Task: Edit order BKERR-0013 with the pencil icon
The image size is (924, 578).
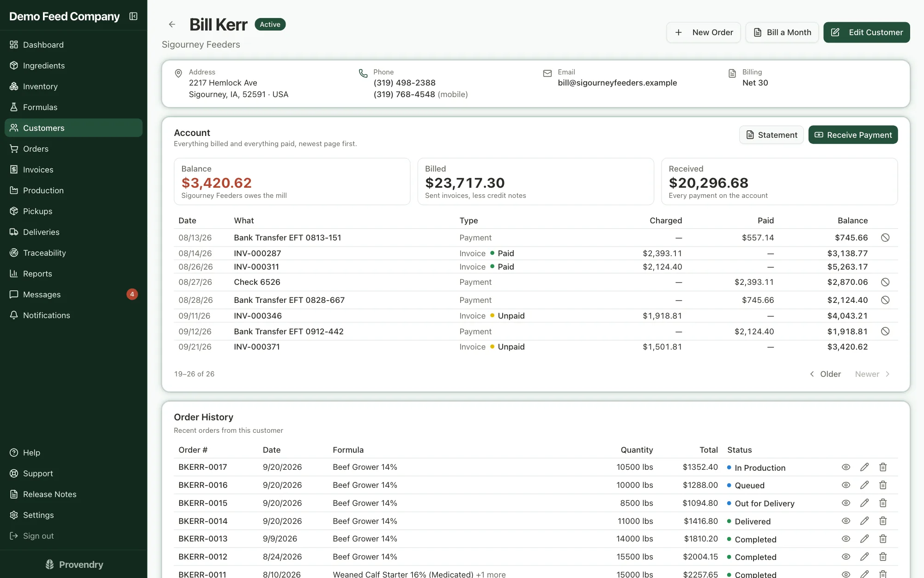Action: (x=864, y=539)
